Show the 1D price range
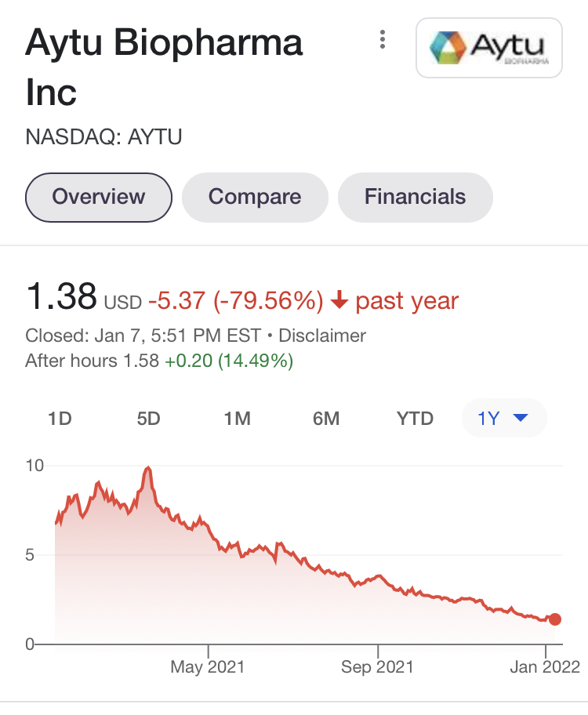Image resolution: width=588 pixels, height=715 pixels. 60,419
